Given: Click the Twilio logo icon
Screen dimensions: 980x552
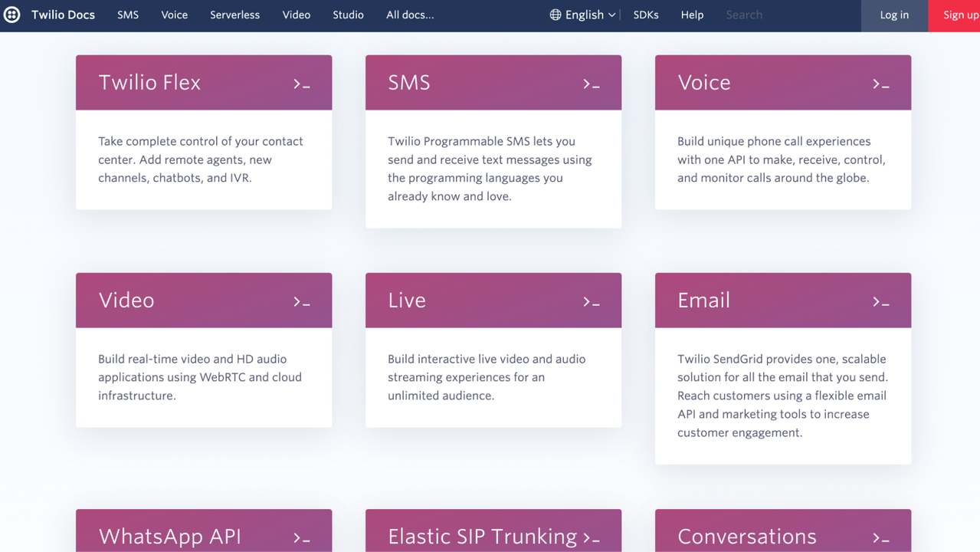Looking at the screenshot, I should pos(12,15).
